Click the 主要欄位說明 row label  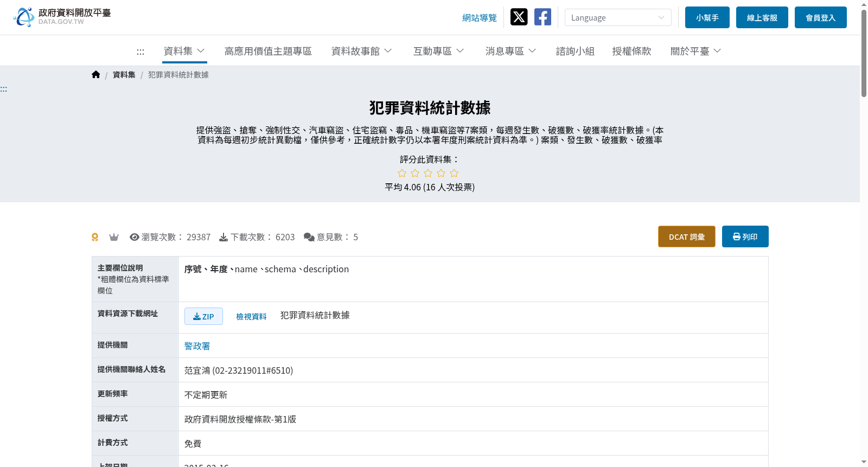(120, 268)
